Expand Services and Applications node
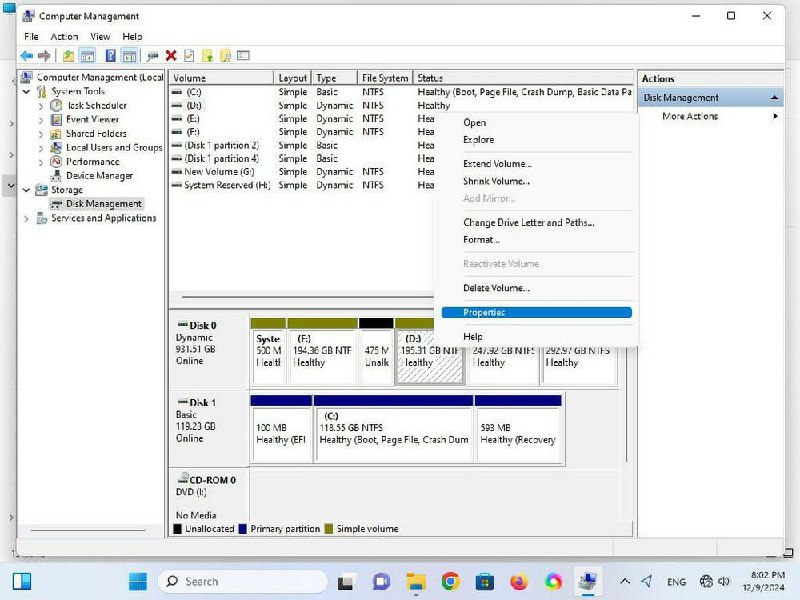 [27, 218]
